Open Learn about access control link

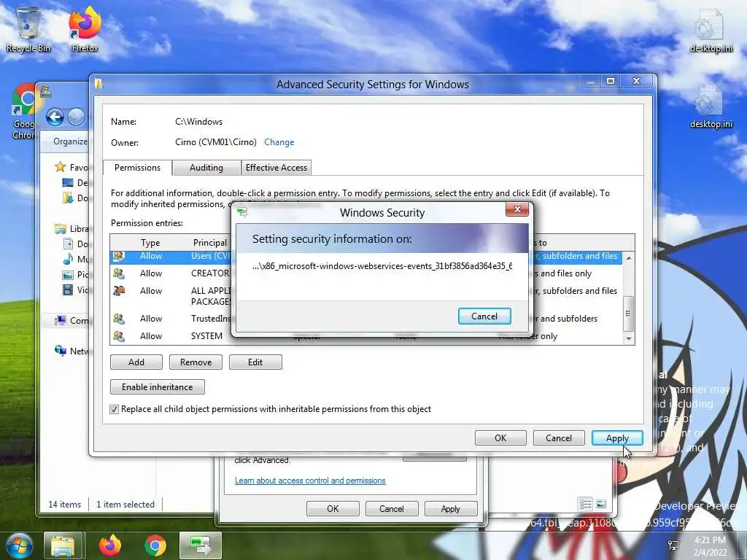point(310,481)
